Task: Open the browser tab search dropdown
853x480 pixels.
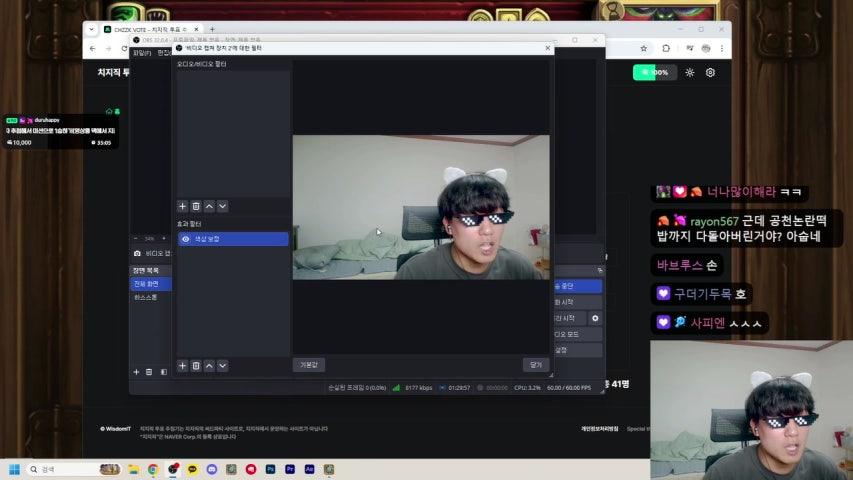Action: click(x=91, y=29)
